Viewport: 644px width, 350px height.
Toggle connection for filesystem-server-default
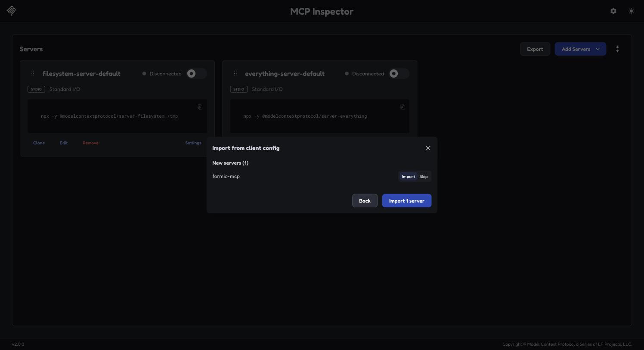click(197, 74)
